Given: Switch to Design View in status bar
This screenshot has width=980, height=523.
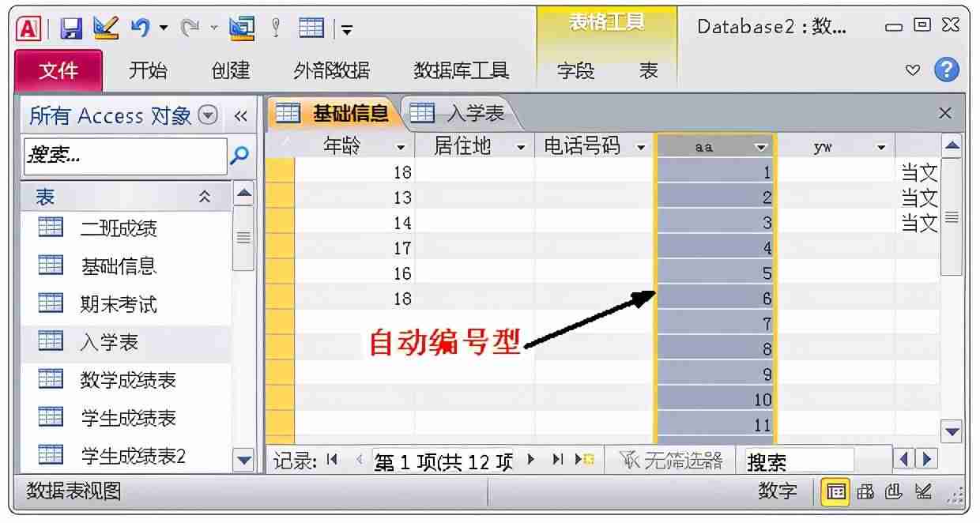Looking at the screenshot, I should click(x=923, y=492).
